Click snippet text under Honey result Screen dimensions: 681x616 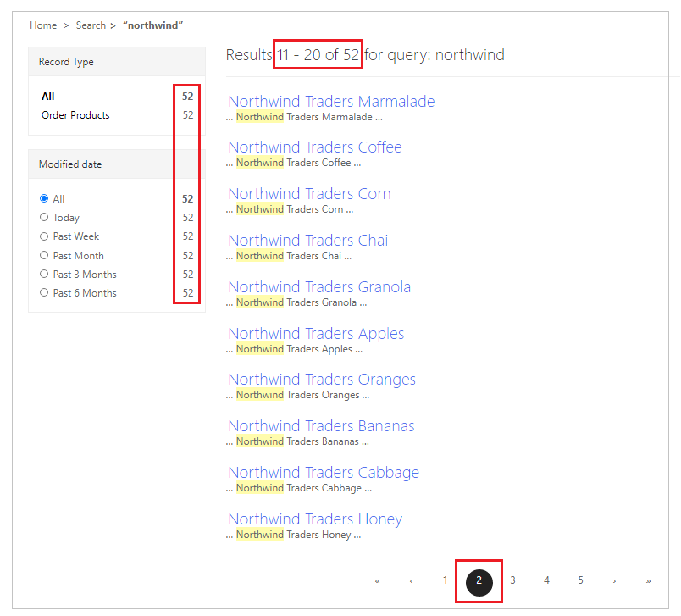click(x=293, y=535)
